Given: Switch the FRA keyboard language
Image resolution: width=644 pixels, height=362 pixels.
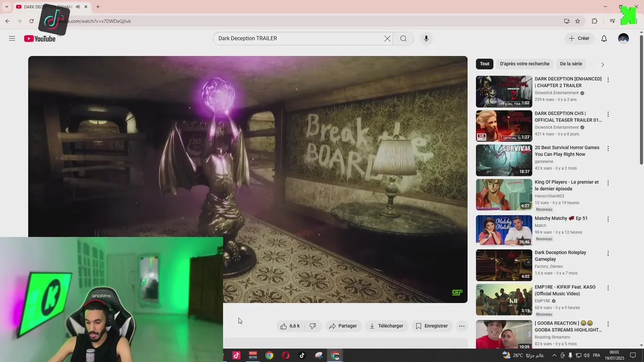Looking at the screenshot, I should [597, 355].
